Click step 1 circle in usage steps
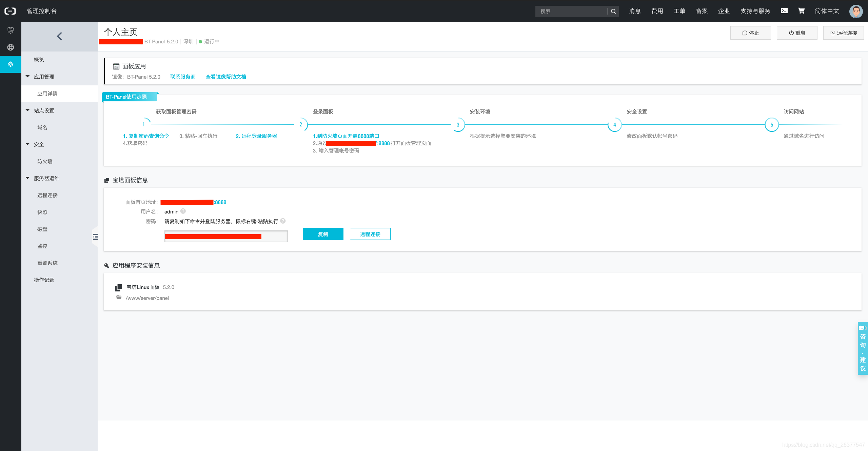 coord(144,124)
